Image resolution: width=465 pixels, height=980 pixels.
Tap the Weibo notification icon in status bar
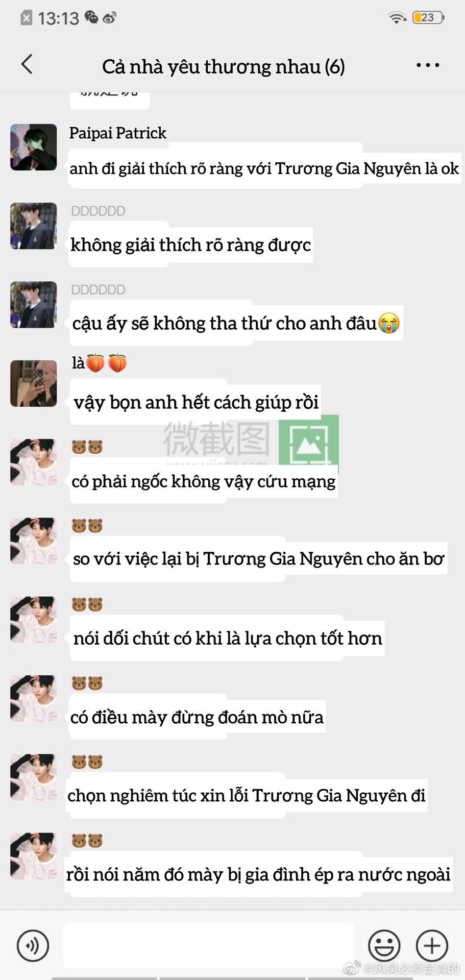tap(109, 18)
